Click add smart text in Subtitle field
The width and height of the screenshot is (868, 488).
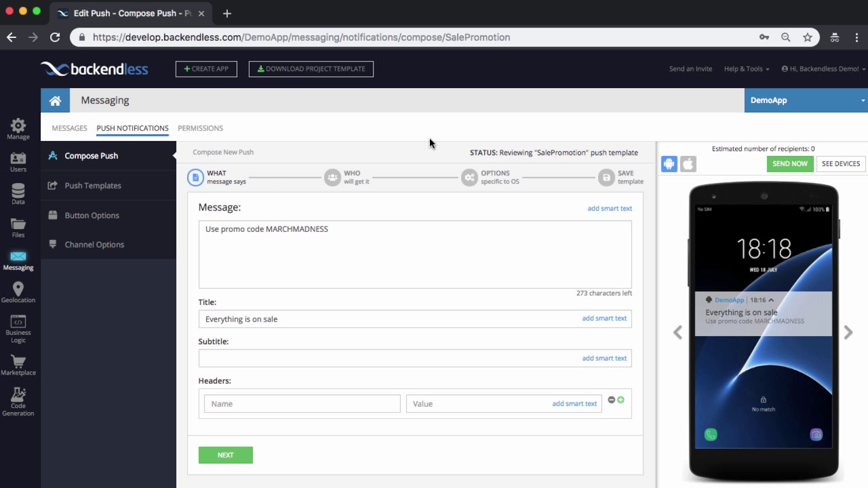[604, 359]
